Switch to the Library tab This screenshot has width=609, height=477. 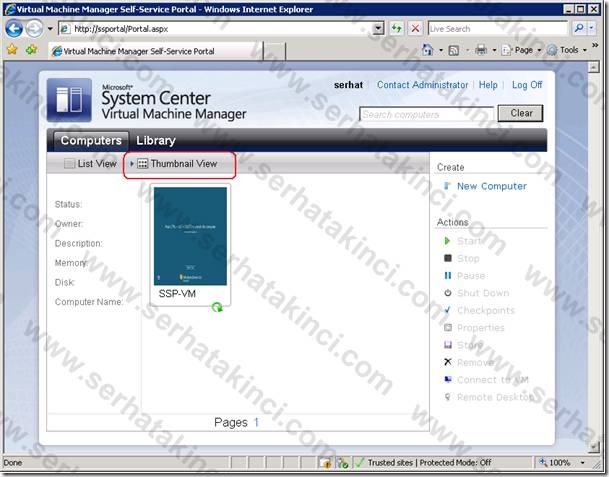(156, 140)
